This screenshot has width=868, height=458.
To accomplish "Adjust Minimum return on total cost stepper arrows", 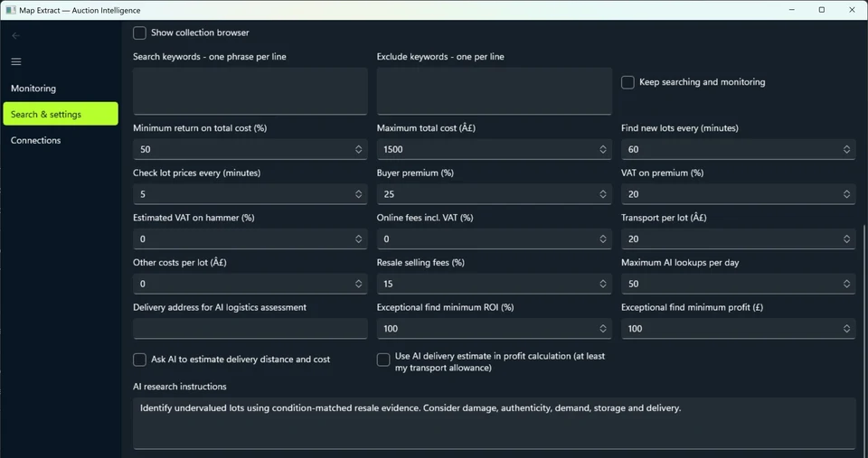I will click(x=359, y=149).
